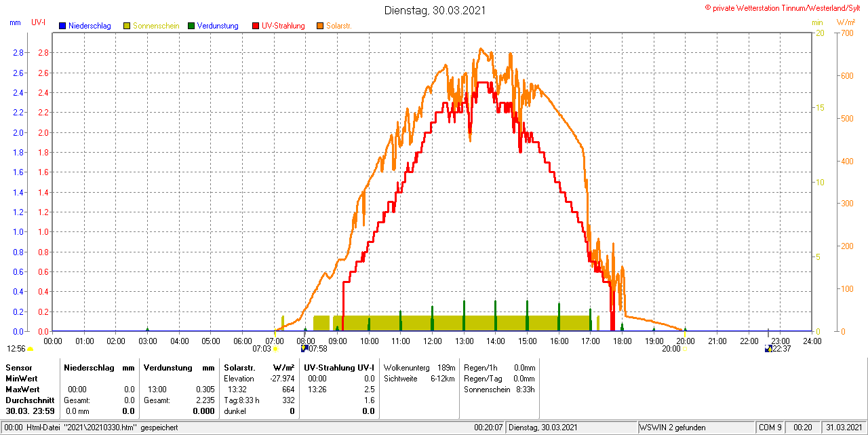The height and width of the screenshot is (435, 868).
Task: Click the Regen/1h label
Action: 481,368
